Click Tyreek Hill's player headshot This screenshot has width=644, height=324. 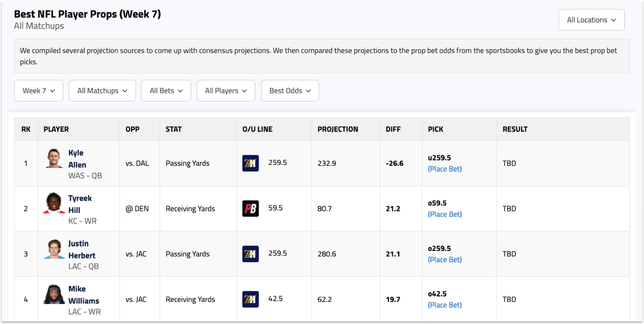[54, 205]
